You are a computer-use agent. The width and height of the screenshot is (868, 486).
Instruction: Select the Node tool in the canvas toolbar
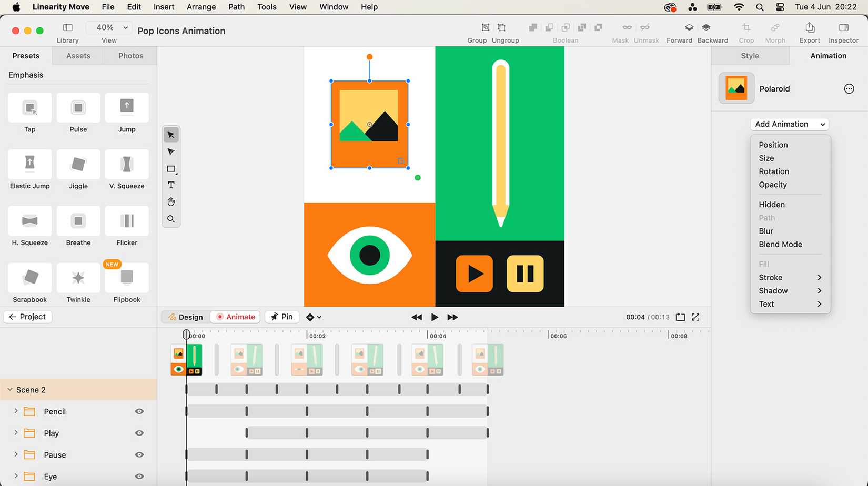[x=171, y=151]
